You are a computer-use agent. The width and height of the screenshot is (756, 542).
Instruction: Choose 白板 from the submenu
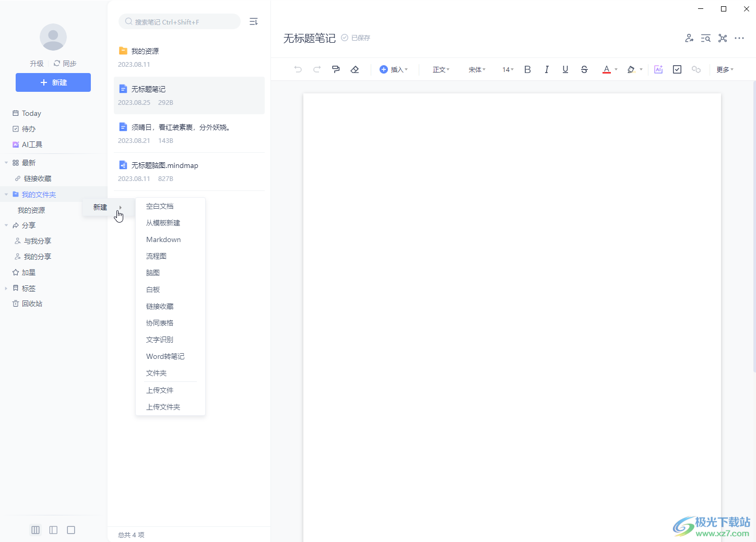(170, 290)
